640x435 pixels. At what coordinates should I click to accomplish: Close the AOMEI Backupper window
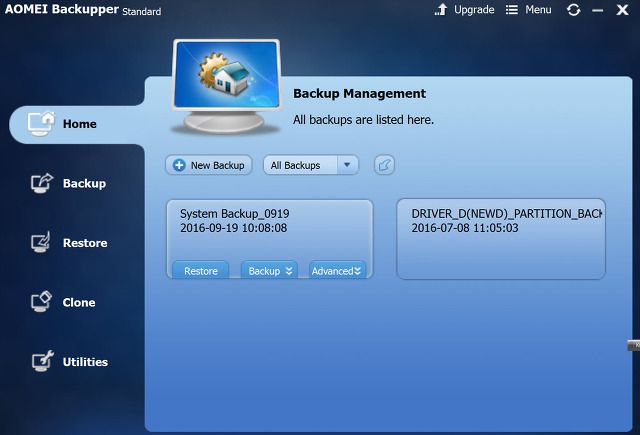point(622,10)
